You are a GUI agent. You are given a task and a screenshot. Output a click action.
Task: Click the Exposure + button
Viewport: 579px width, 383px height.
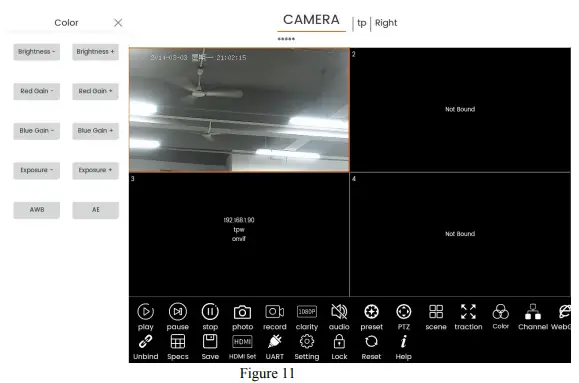pyautogui.click(x=95, y=170)
